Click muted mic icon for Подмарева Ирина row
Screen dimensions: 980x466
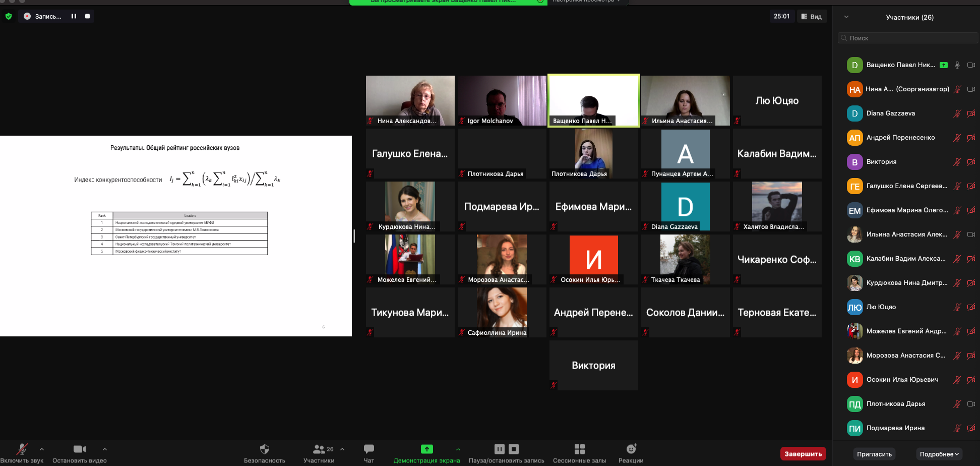(957, 428)
